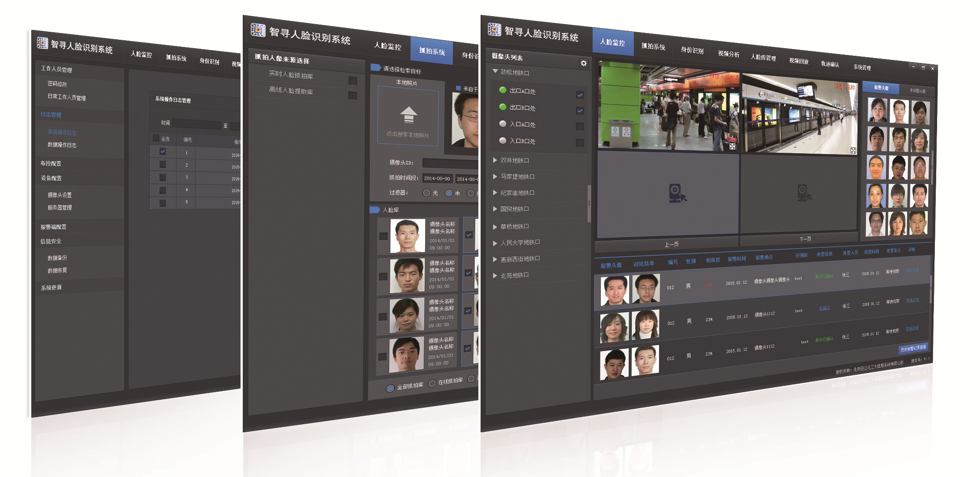980x477 pixels.
Task: Click the grey status dot beside 入口A口处
Action: 503,124
